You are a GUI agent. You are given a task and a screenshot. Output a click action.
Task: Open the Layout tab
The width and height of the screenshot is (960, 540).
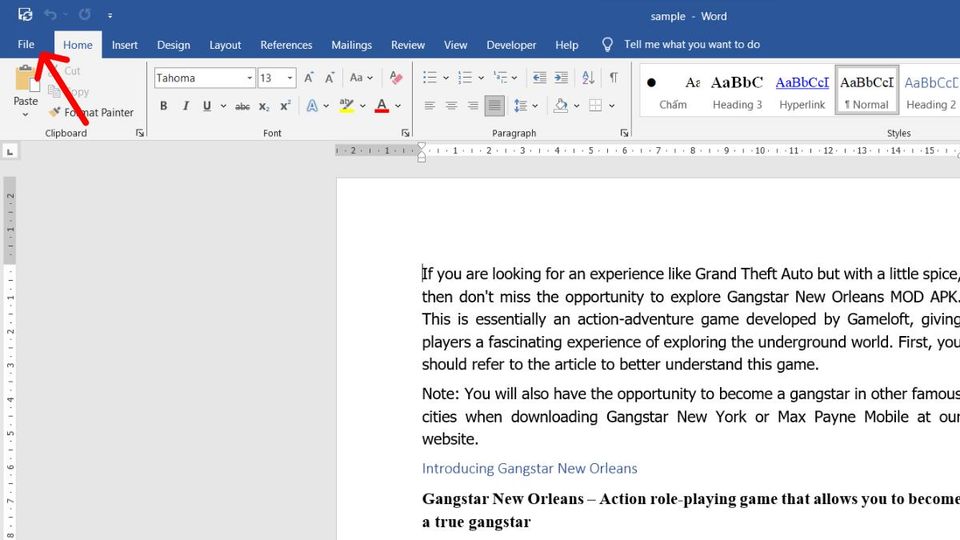point(225,45)
